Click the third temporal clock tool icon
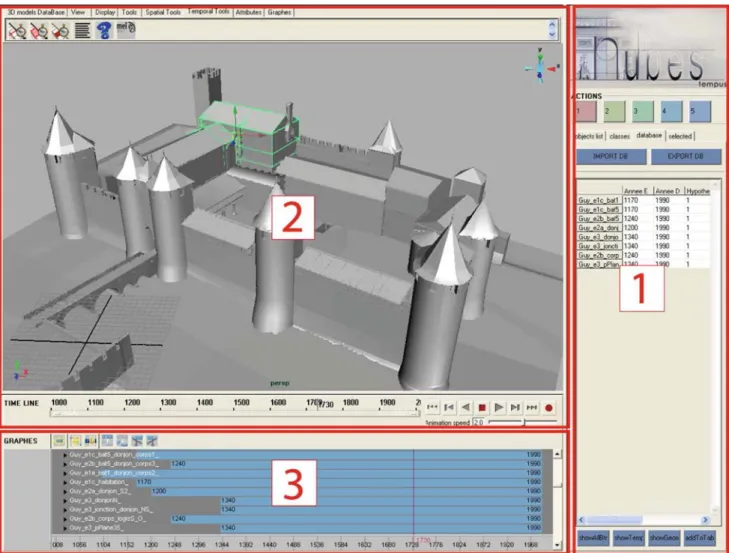This screenshot has height=553, width=729. 60,31
